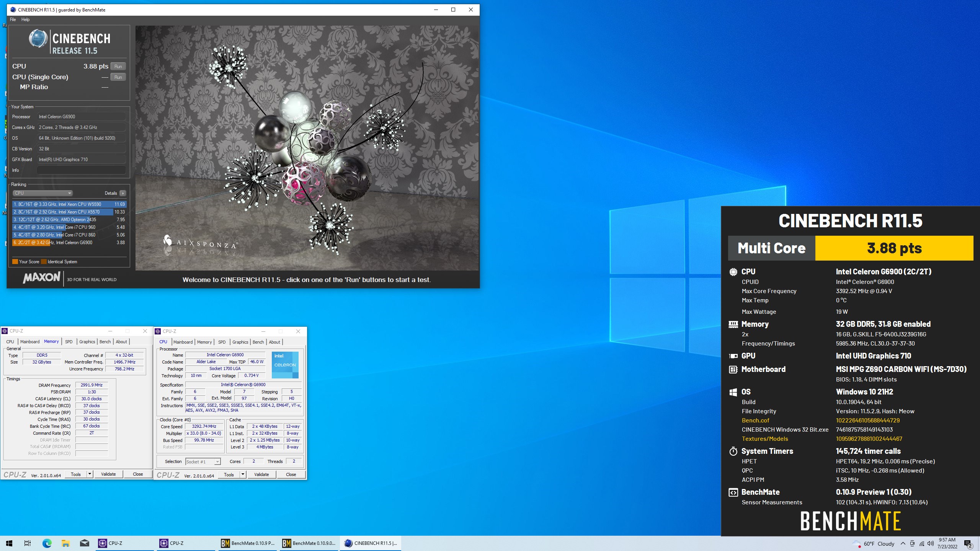Click Tools button in right CPU-Z window
Screen dimensions: 980x551
(x=229, y=474)
